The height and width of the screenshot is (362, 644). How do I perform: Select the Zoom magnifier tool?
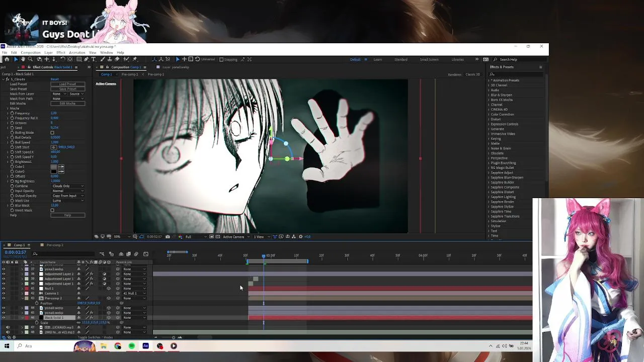(30, 59)
